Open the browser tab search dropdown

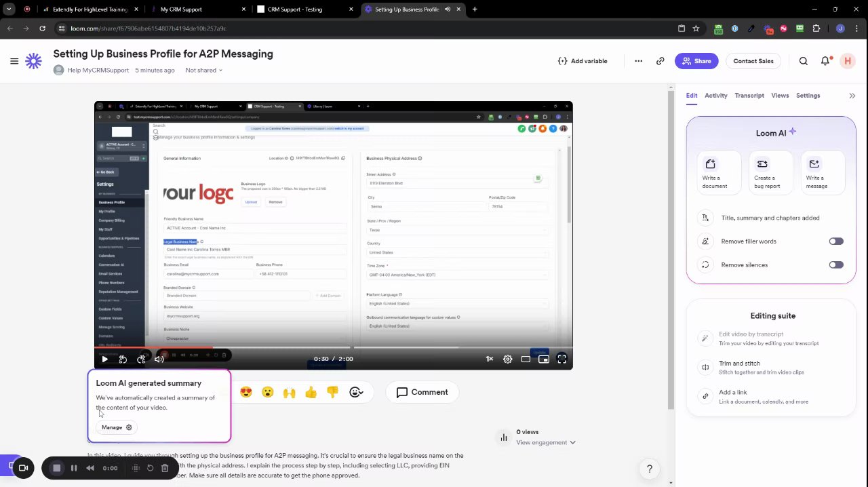pyautogui.click(x=9, y=9)
